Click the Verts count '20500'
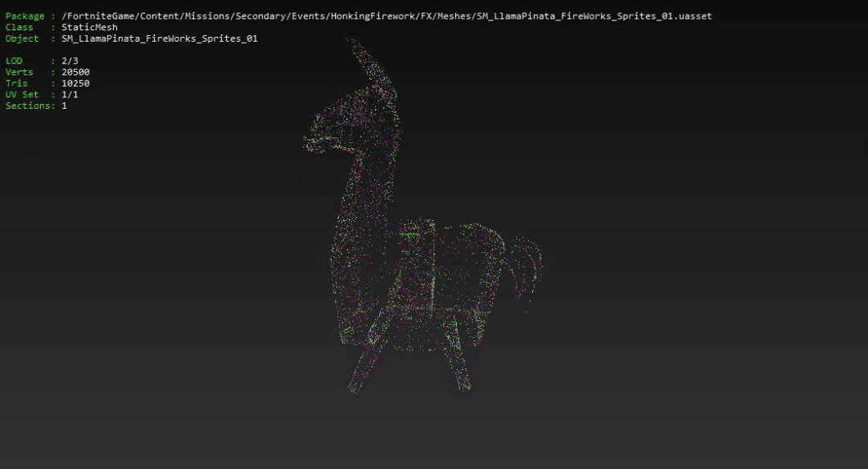Viewport: 868px width, 469px height. pos(75,72)
